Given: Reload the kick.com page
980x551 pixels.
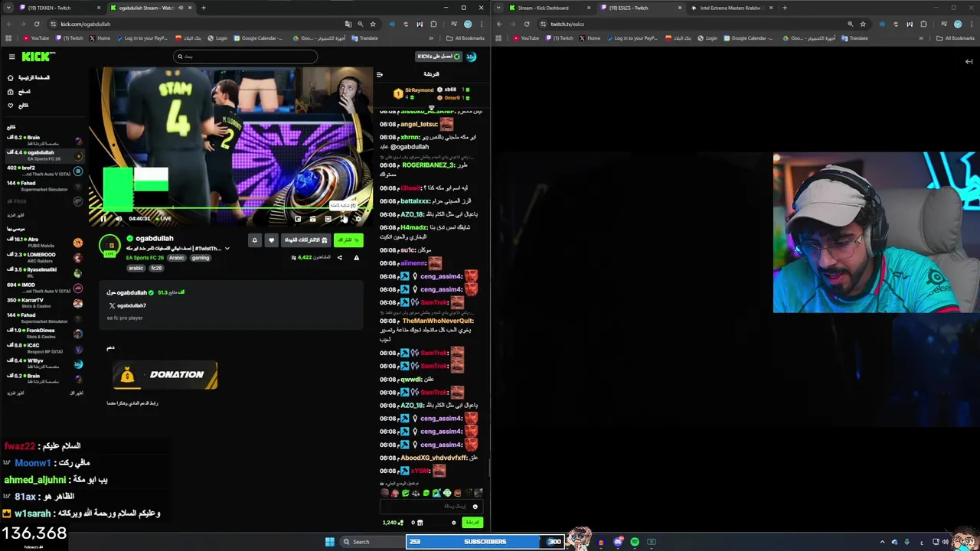Looking at the screenshot, I should click(x=37, y=24).
